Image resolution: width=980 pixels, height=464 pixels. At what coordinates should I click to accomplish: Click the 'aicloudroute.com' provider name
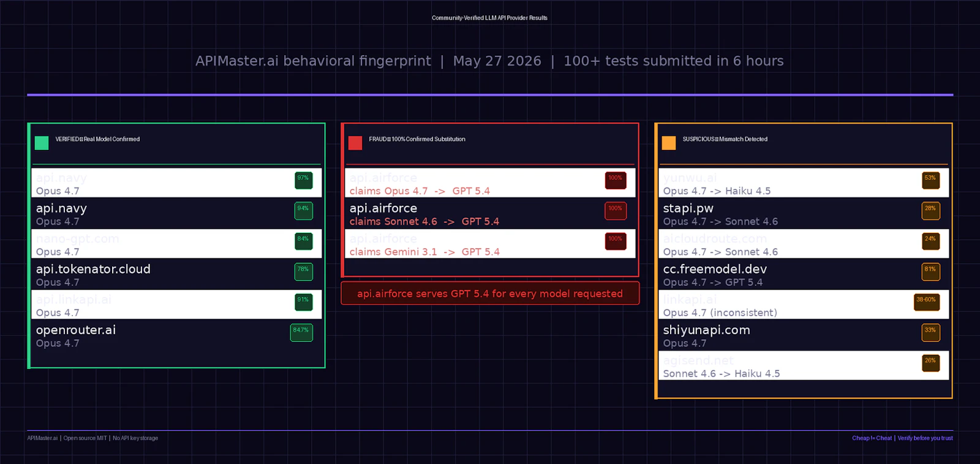[715, 239]
